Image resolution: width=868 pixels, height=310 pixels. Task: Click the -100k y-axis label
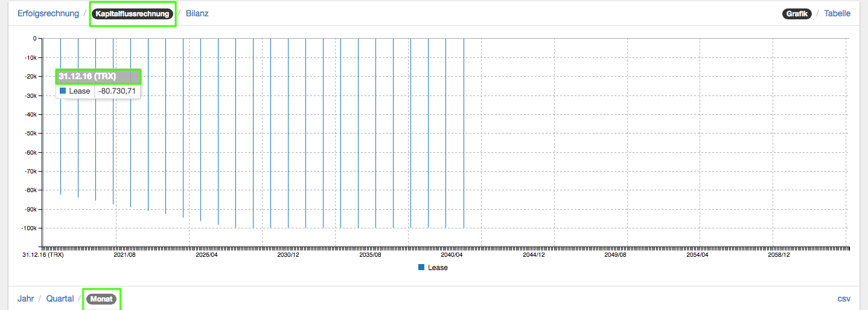coord(28,228)
